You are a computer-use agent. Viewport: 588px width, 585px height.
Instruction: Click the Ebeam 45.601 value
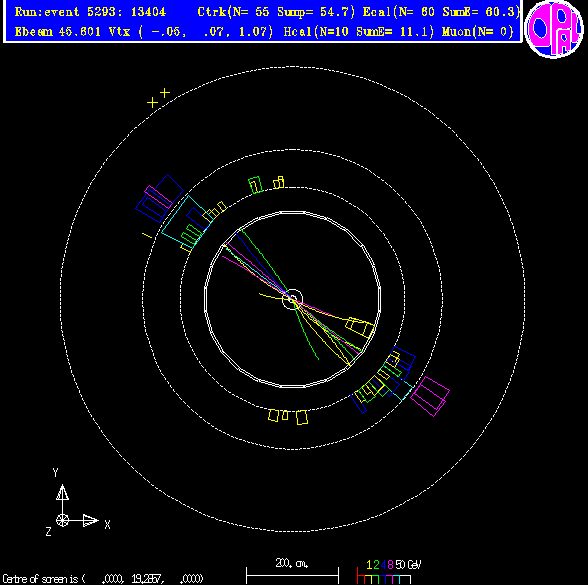58,32
